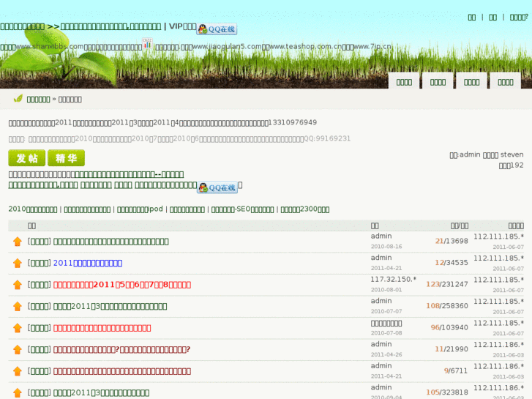
Task: Open red thread title mentioning 2011 5, 6, 7, 8
Action: [x=122, y=285]
